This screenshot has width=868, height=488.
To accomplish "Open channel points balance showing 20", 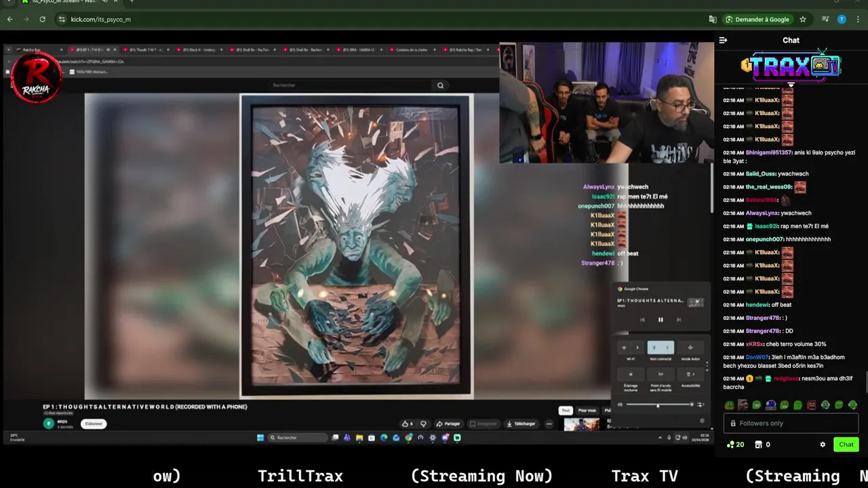I will [x=735, y=445].
